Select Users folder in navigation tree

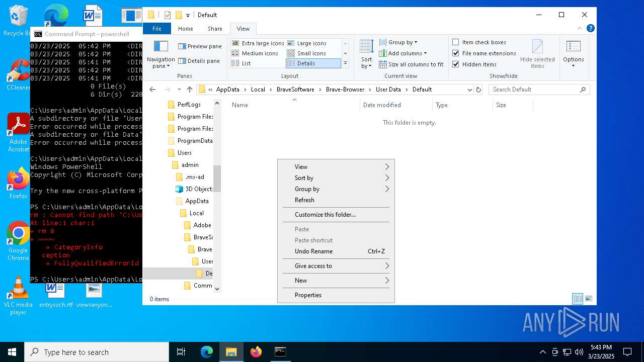[185, 153]
